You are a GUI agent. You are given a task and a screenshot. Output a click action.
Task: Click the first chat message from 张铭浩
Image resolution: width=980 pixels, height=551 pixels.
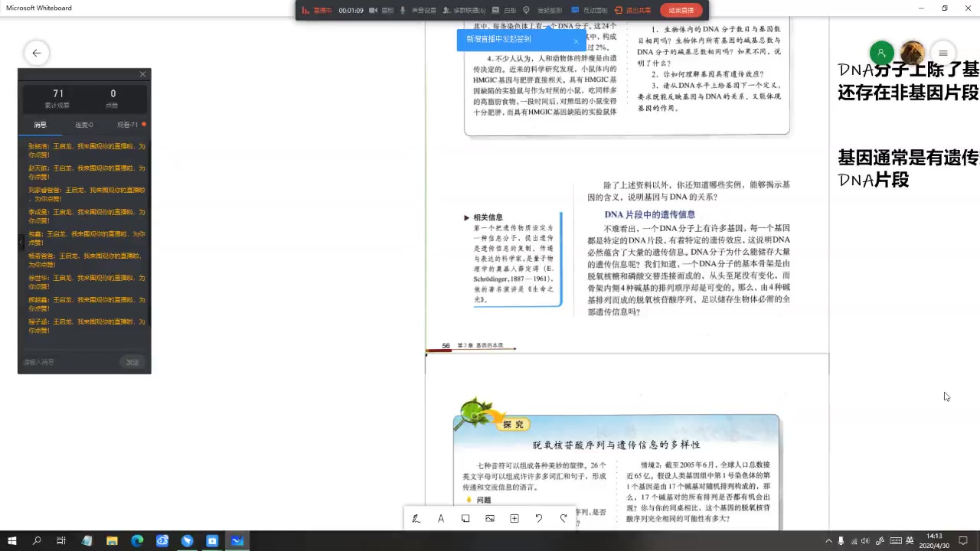click(x=87, y=150)
